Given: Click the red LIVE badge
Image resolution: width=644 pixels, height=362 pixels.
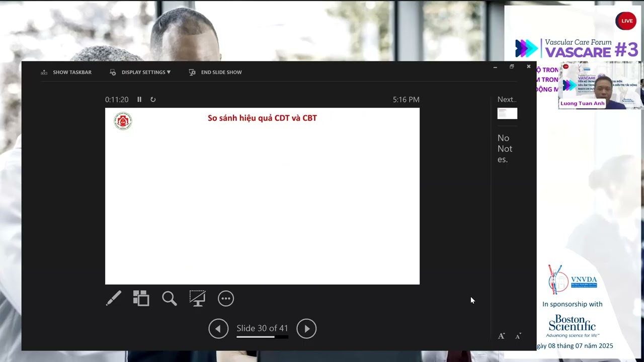Looking at the screenshot, I should [x=626, y=21].
